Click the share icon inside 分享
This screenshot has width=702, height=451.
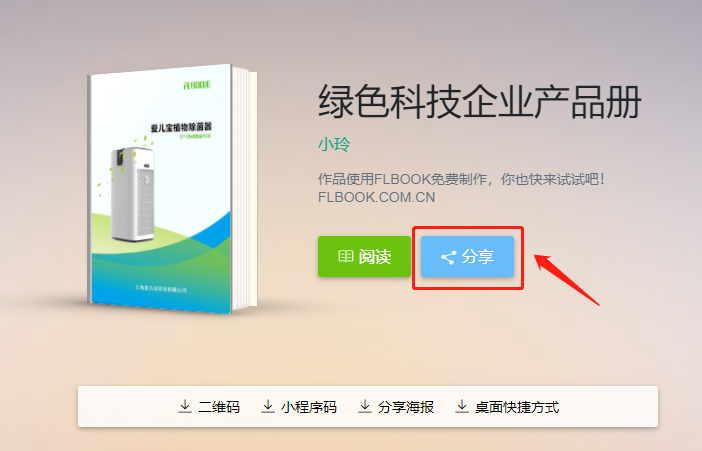click(x=448, y=257)
